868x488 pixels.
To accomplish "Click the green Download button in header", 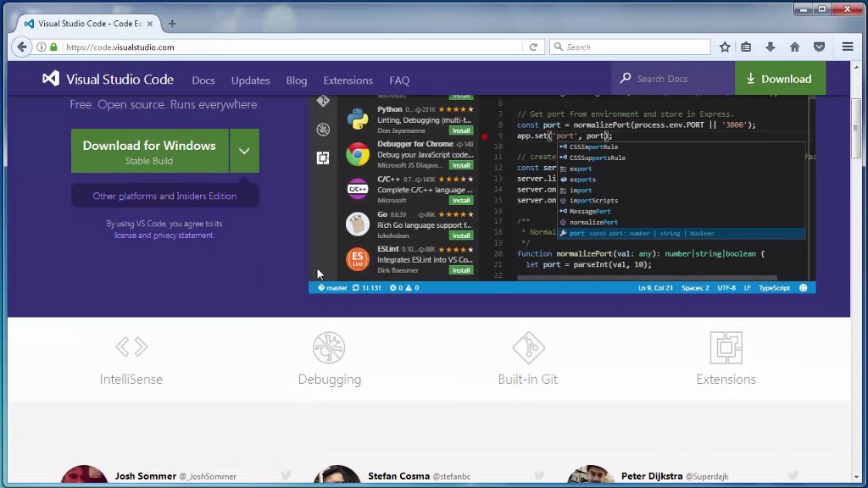I will (x=780, y=79).
